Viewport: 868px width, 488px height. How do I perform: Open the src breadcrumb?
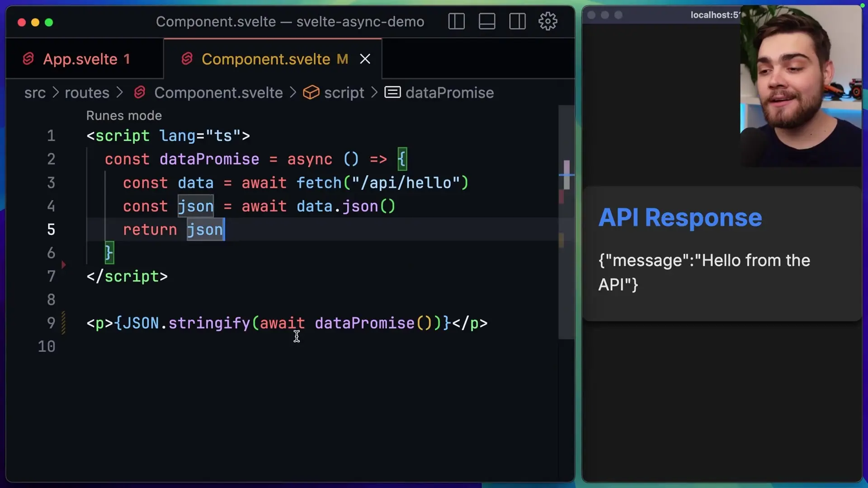[x=35, y=93]
